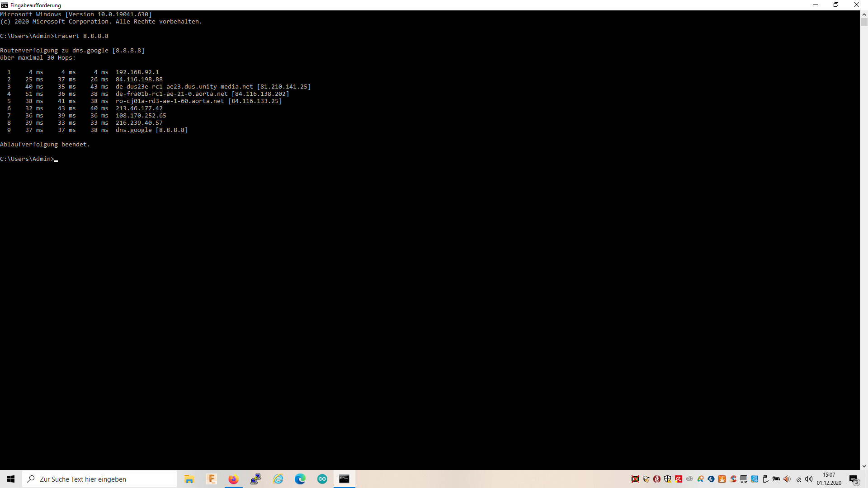Image resolution: width=868 pixels, height=488 pixels.
Task: Open PuTTY from the taskbar
Action: coord(256,479)
